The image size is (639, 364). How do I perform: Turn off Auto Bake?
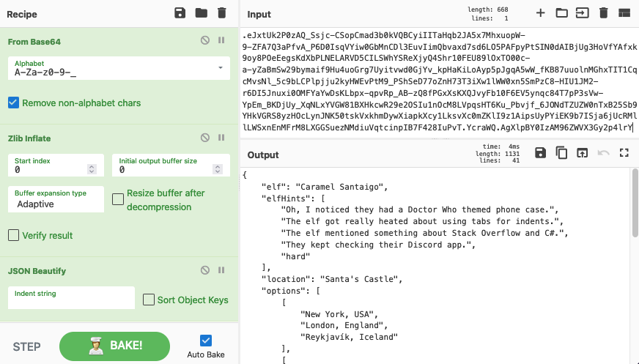(x=206, y=341)
